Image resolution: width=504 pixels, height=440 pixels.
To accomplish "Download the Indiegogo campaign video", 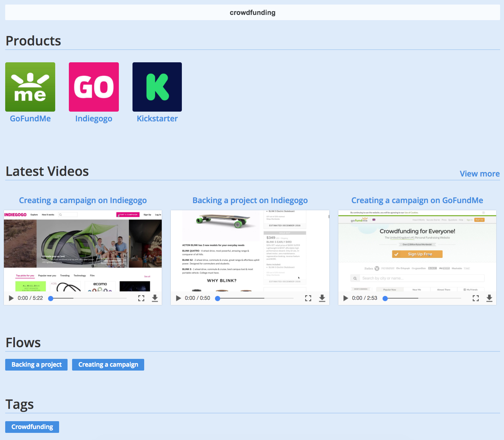I will point(155,298).
